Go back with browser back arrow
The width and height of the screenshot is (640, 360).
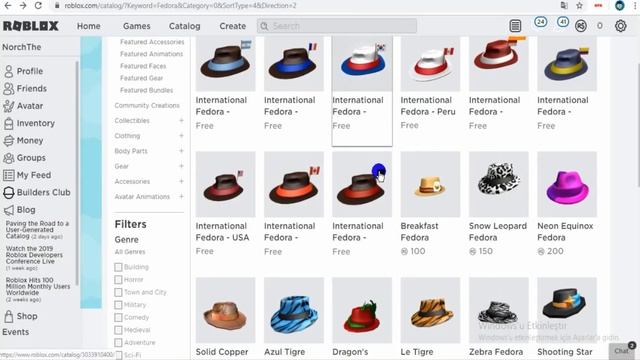pos(8,6)
